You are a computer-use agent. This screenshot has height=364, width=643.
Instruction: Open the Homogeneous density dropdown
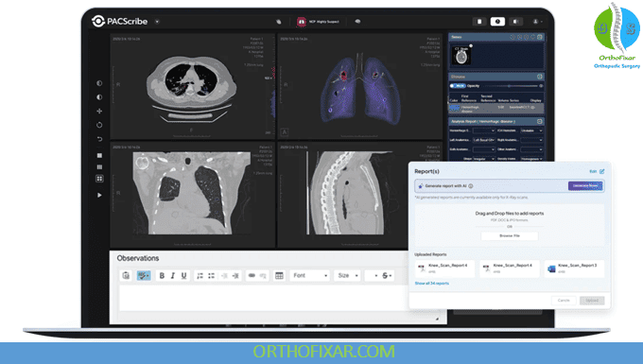tap(531, 159)
